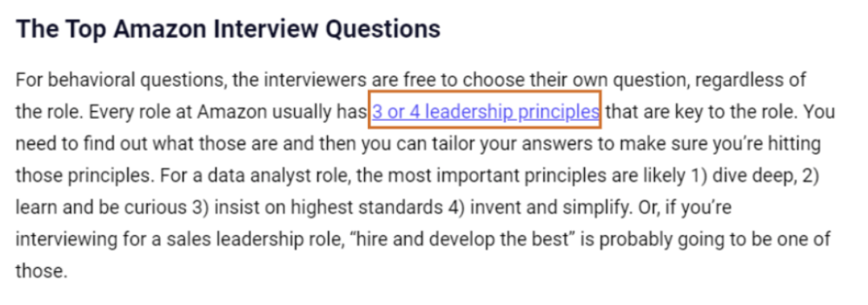The height and width of the screenshot is (305, 868).
Task: Open the '3 or 4 leadership principles' link
Action: coord(485,112)
